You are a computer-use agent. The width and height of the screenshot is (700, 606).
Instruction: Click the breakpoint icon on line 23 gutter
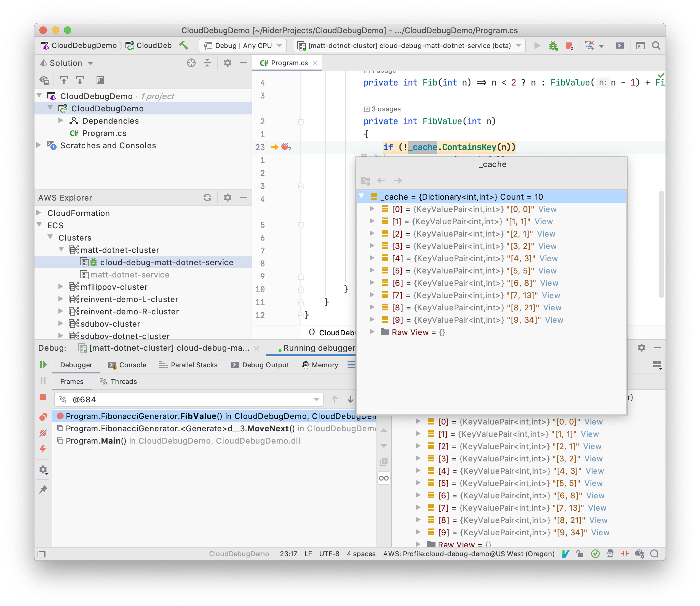pos(285,147)
